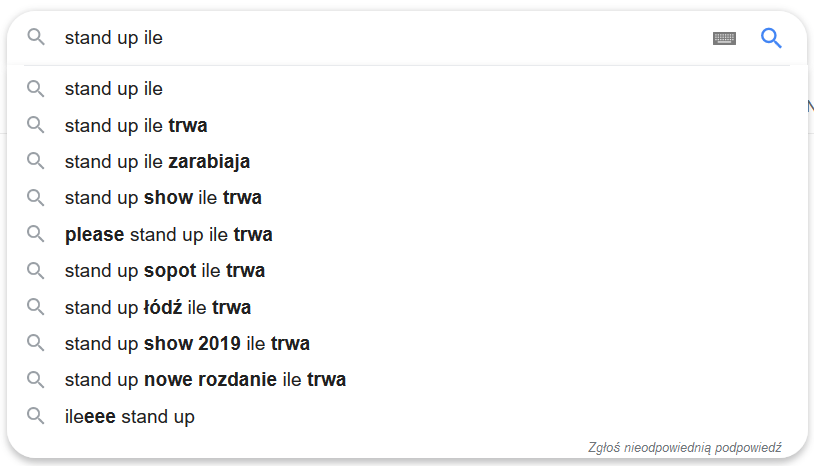Choose 'stand up show 2019 ile trwa'
The width and height of the screenshot is (814, 466).
187,344
